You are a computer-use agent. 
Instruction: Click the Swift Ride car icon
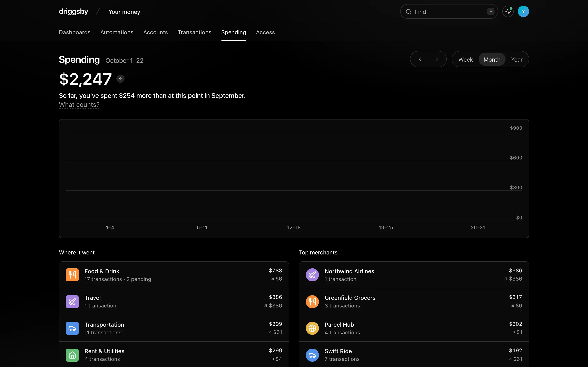click(x=312, y=355)
